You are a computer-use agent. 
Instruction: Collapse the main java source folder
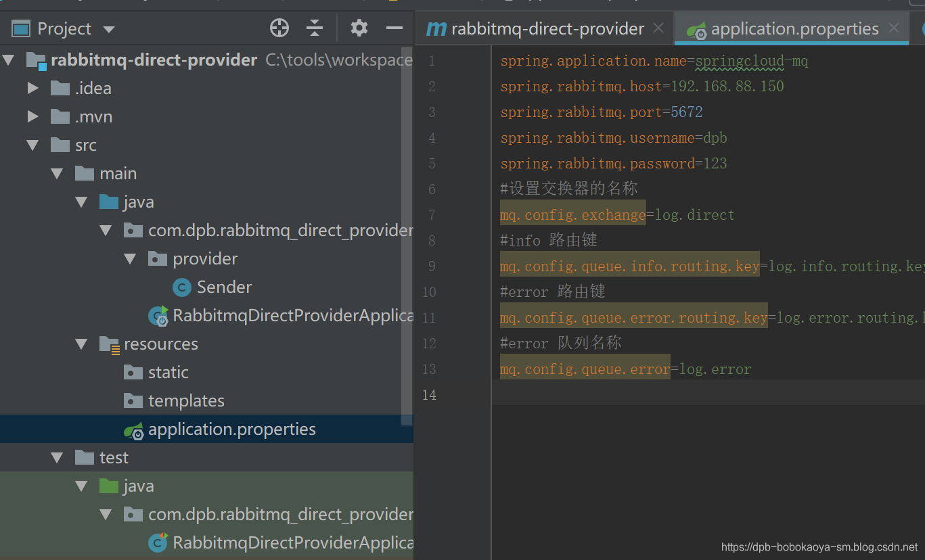coord(81,202)
